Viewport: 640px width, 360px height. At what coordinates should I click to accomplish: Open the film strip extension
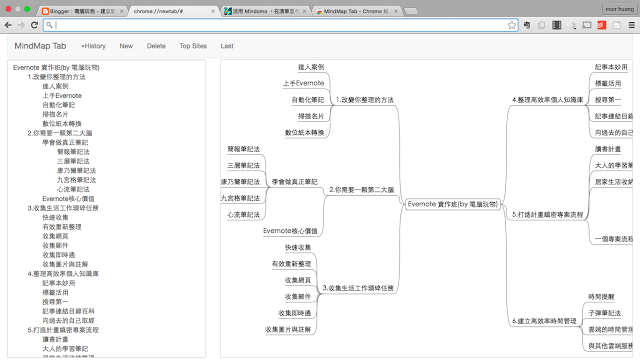tap(557, 25)
